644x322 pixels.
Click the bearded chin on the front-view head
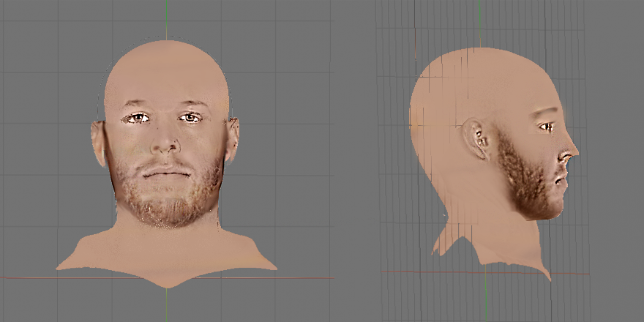(167, 207)
